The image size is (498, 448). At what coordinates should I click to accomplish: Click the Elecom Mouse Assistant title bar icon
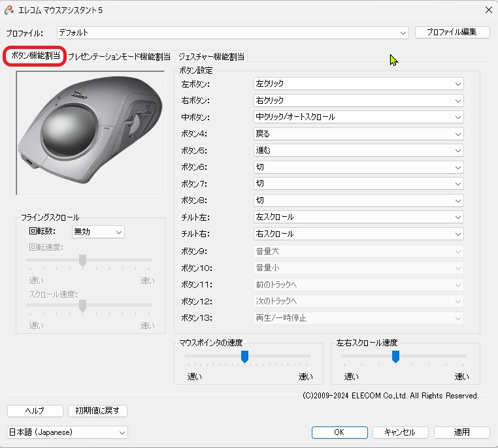9,10
